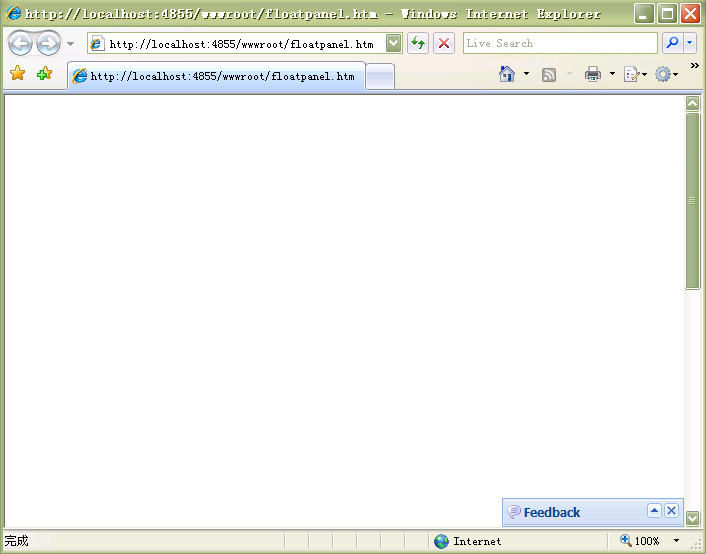Viewport: 706px width, 554px height.
Task: Minimize the Internet Explorer window
Action: point(644,14)
